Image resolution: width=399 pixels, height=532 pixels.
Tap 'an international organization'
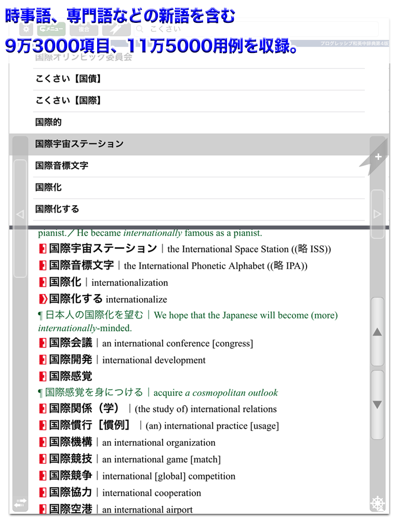point(159,443)
